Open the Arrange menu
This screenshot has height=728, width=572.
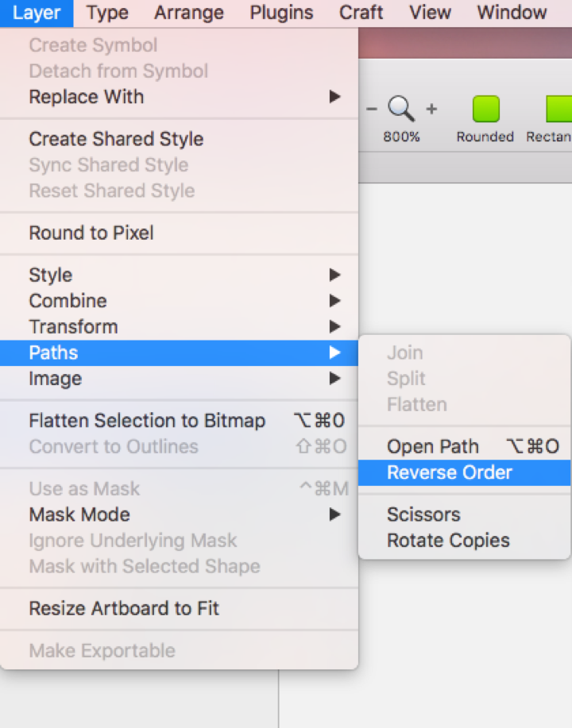coord(189,13)
